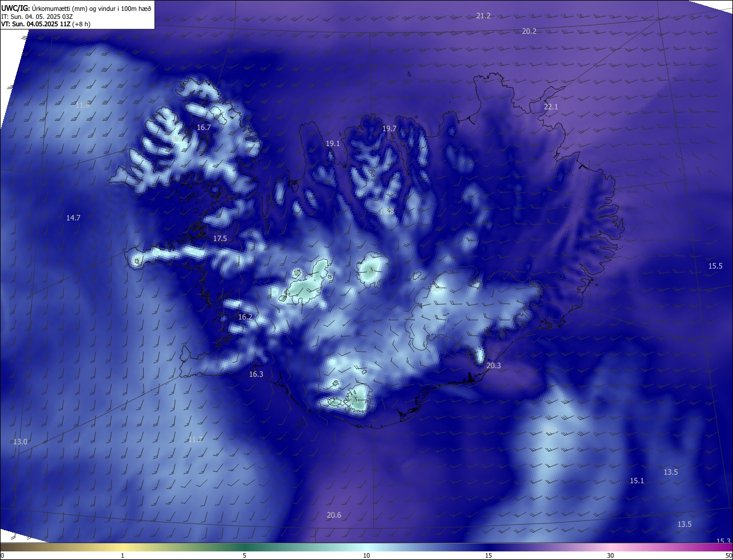733x560 pixels.
Task: Click the title "UWC/IG: Úrkomumætti (mm) og vindur"
Action: 76,9
